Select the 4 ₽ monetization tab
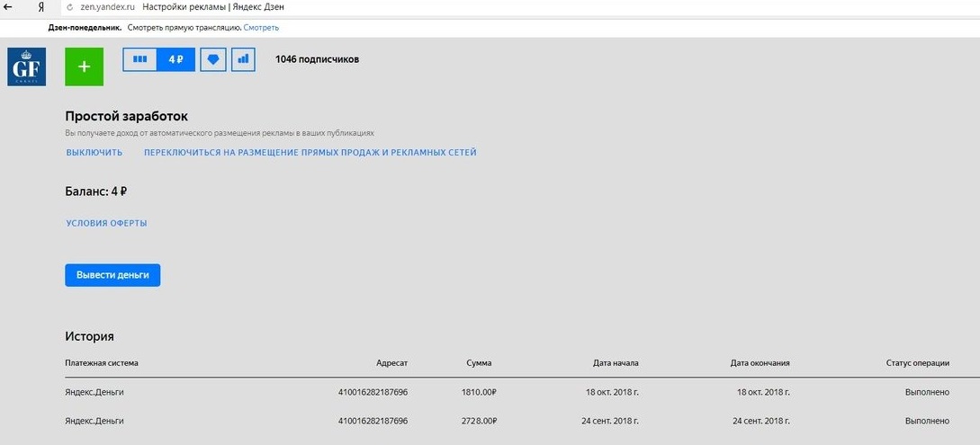 [175, 59]
